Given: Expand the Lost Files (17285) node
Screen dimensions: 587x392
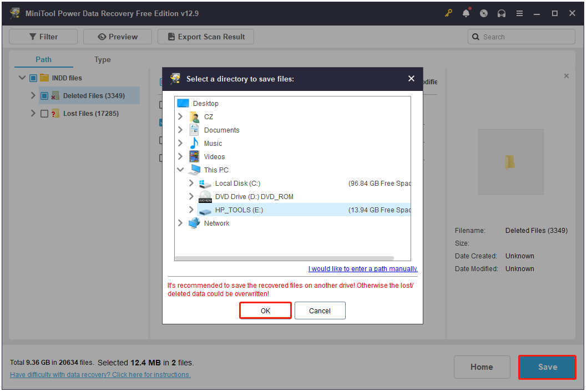Looking at the screenshot, I should (x=33, y=113).
